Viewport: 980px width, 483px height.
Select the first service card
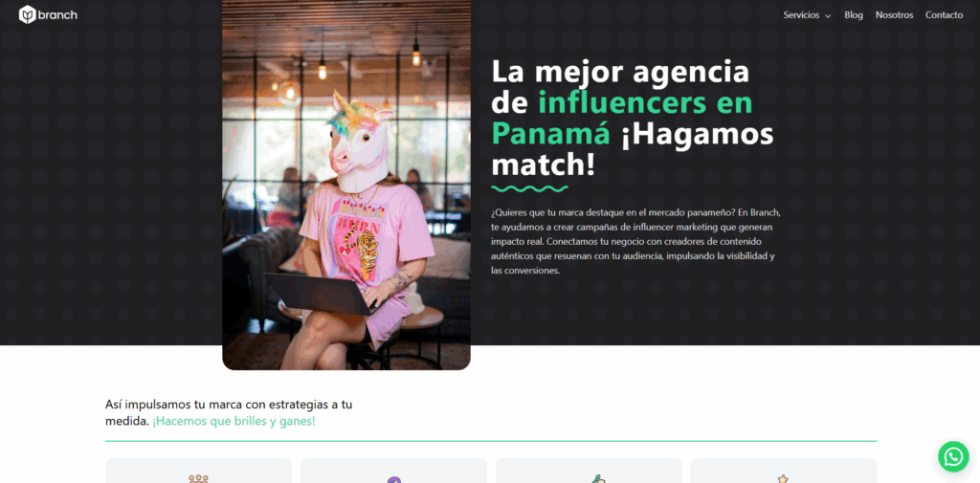tap(198, 471)
